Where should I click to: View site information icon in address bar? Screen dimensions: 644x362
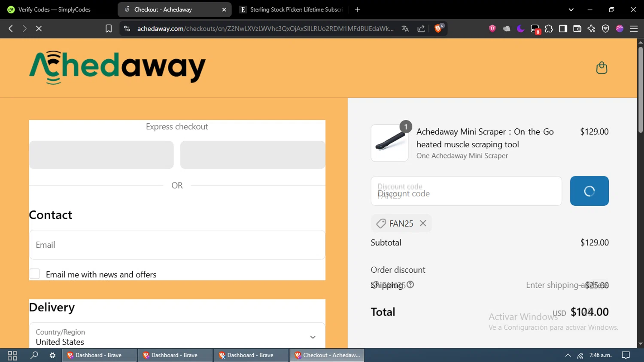point(127,28)
